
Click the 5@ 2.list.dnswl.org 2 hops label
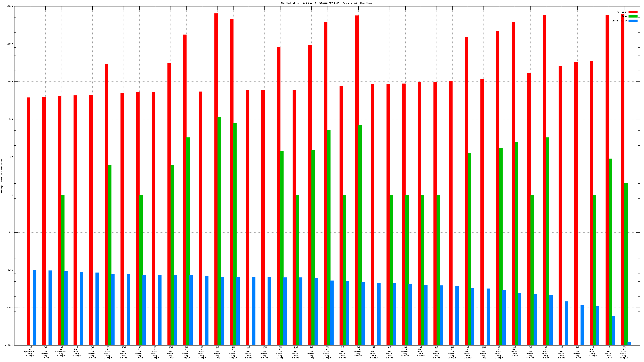pyautogui.click(x=92, y=352)
